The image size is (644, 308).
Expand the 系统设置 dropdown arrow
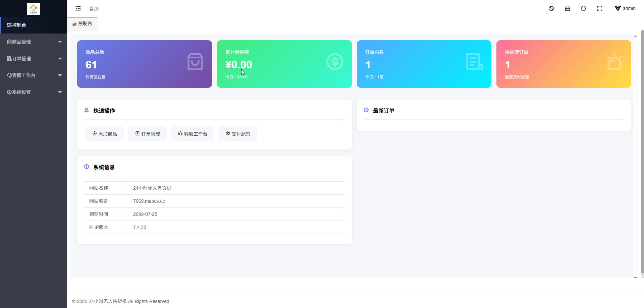(x=60, y=92)
